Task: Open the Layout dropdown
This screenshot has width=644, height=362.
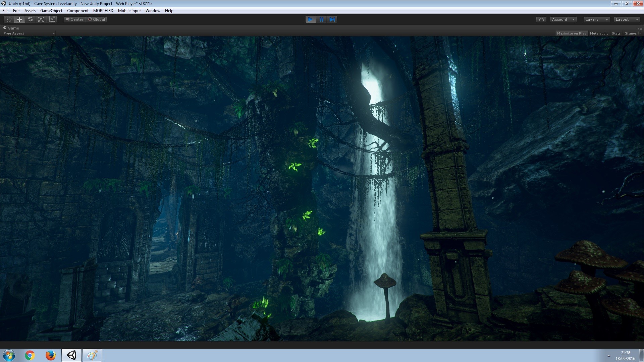Action: pyautogui.click(x=627, y=19)
